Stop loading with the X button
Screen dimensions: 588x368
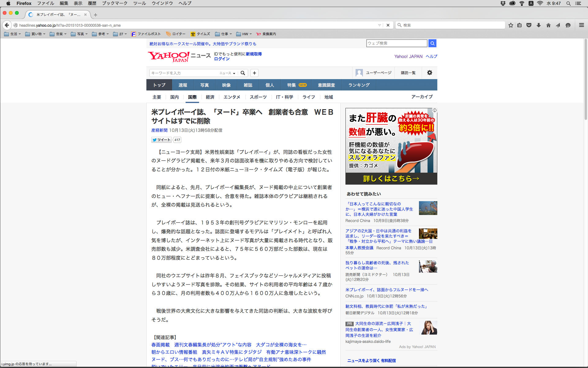pyautogui.click(x=388, y=25)
